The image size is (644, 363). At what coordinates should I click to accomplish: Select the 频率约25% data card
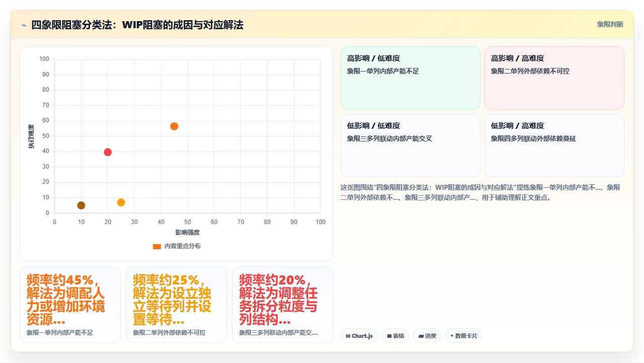coord(176,305)
